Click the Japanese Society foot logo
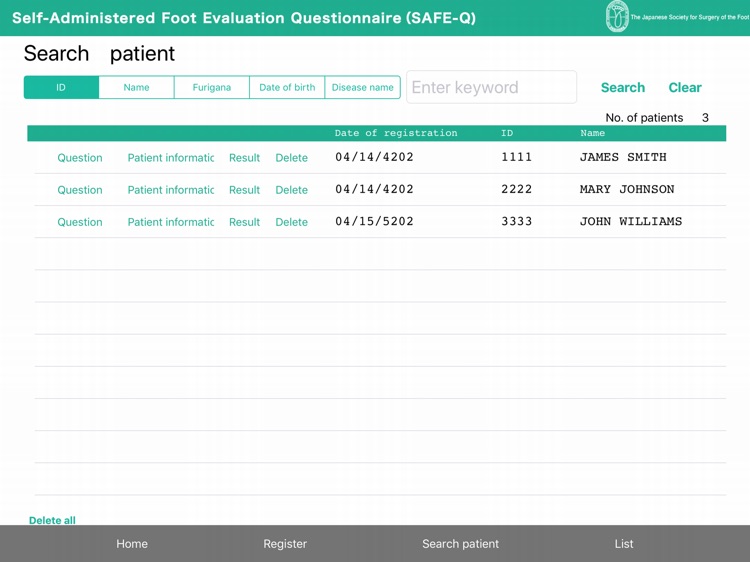Image resolution: width=750 pixels, height=562 pixels. pos(617,17)
